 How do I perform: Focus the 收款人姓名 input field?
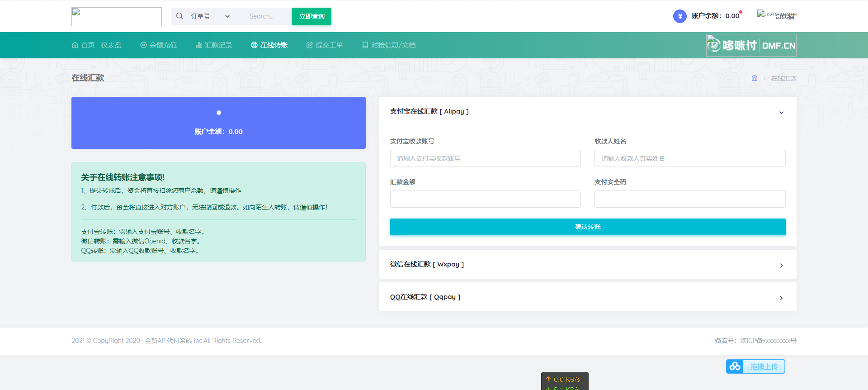pyautogui.click(x=690, y=158)
